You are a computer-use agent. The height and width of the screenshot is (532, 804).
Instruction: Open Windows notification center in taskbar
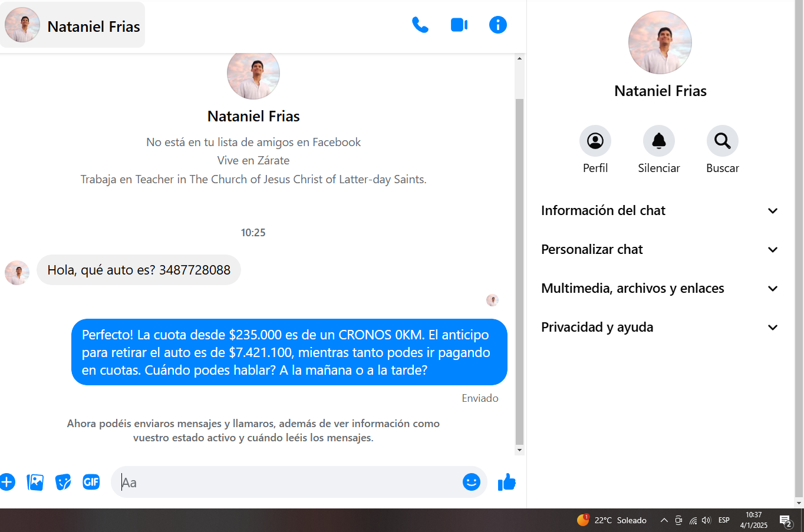(x=785, y=520)
